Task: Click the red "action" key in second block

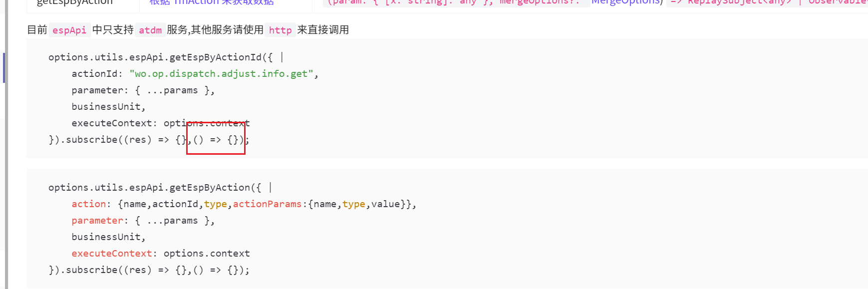Action: point(89,204)
